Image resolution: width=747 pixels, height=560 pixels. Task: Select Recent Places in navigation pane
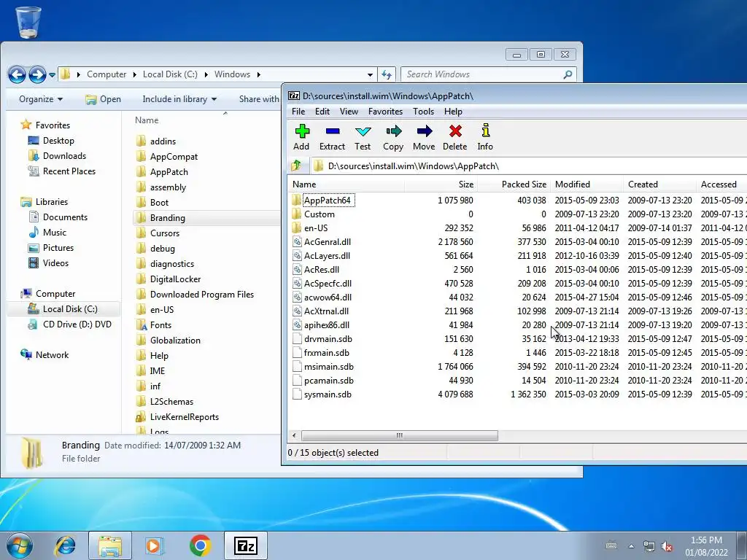coord(69,171)
